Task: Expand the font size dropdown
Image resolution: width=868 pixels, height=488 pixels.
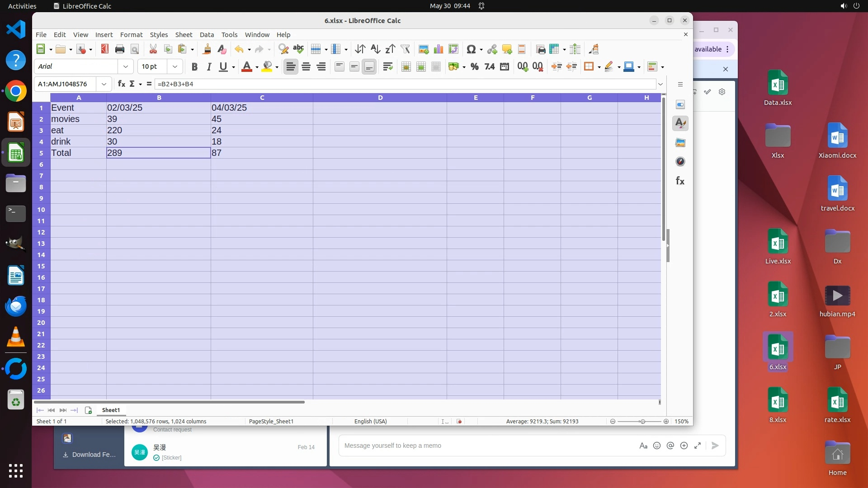Action: click(175, 67)
